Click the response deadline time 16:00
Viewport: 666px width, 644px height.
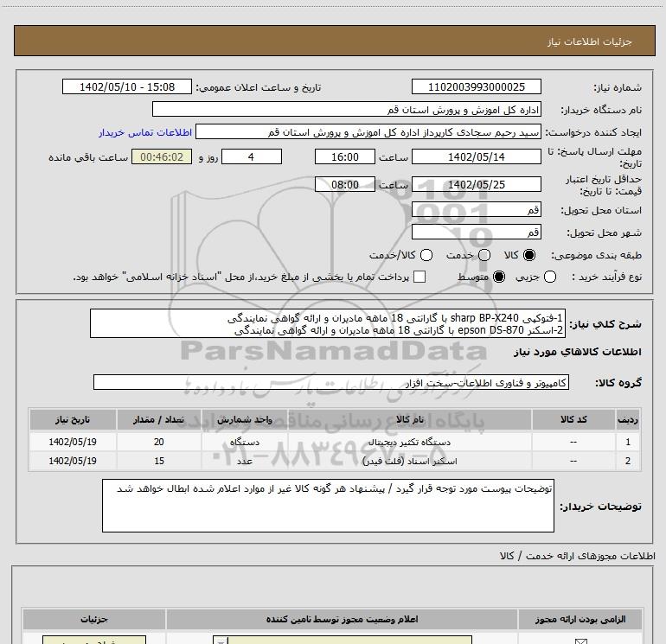(345, 157)
